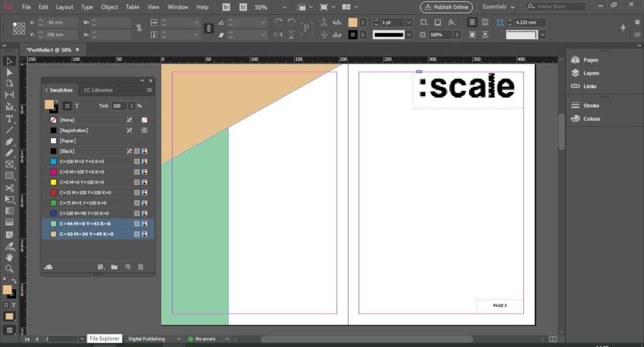
Task: Click the Publish Online button
Action: 446,7
